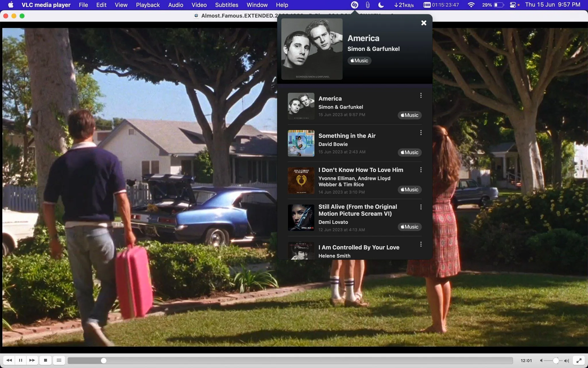
Task: Click the rewind button in VLC controls
Action: 9,360
